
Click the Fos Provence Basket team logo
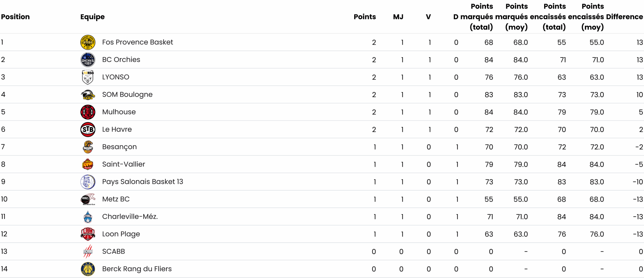pos(88,42)
